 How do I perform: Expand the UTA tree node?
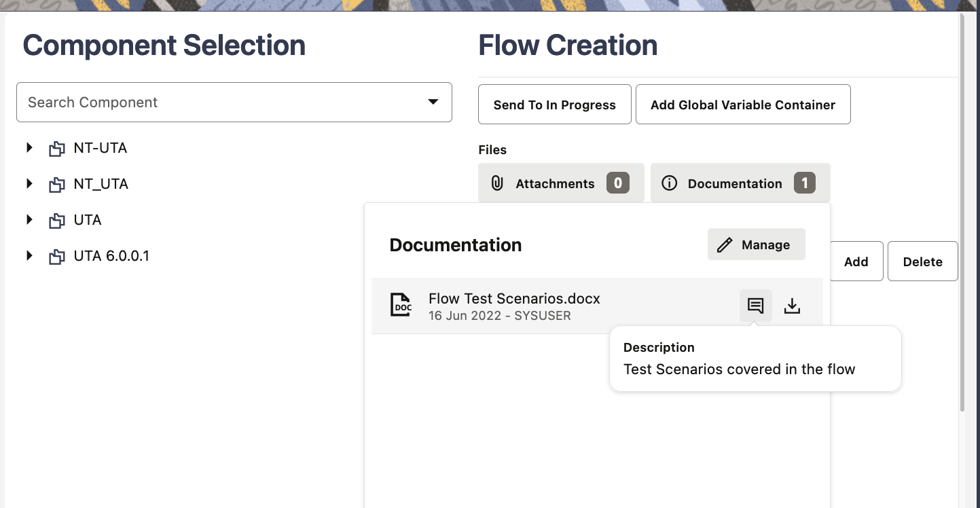point(29,219)
